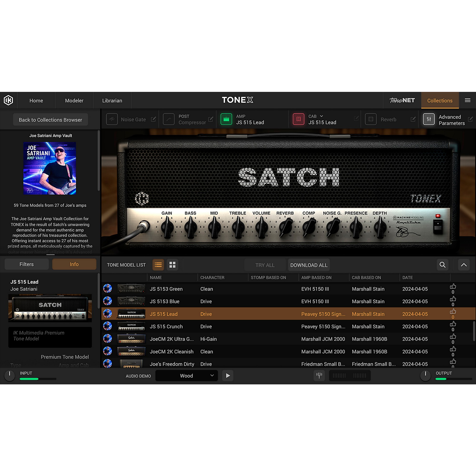Click the IK Multimedia logo icon
The width and height of the screenshot is (476, 476).
click(x=8, y=100)
